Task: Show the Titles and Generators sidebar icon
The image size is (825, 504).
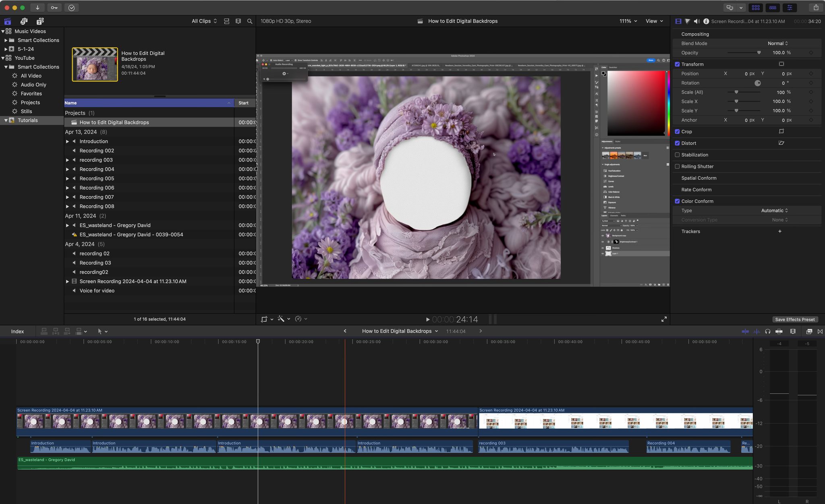Action: tap(40, 21)
